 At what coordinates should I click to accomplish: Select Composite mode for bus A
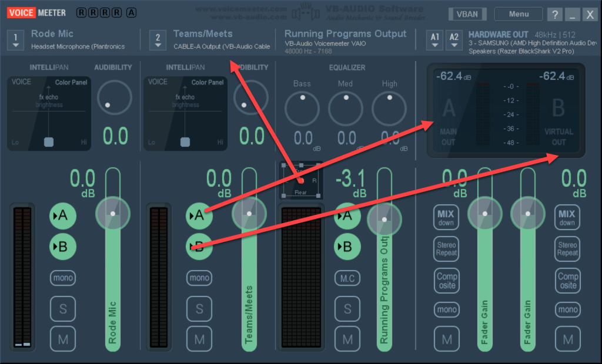447,281
